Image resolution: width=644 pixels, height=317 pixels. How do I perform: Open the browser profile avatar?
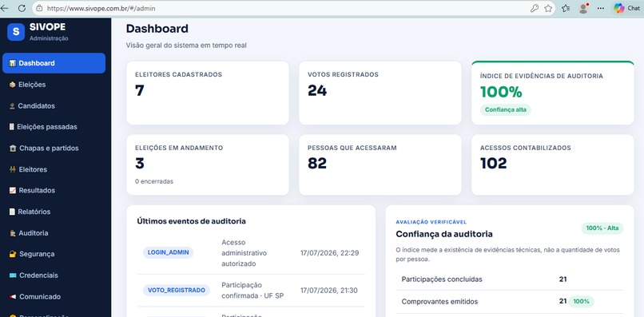click(x=583, y=8)
